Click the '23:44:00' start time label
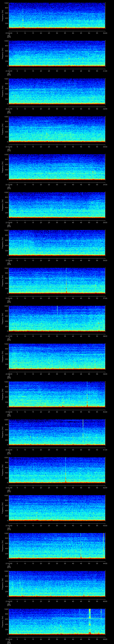 9,601
